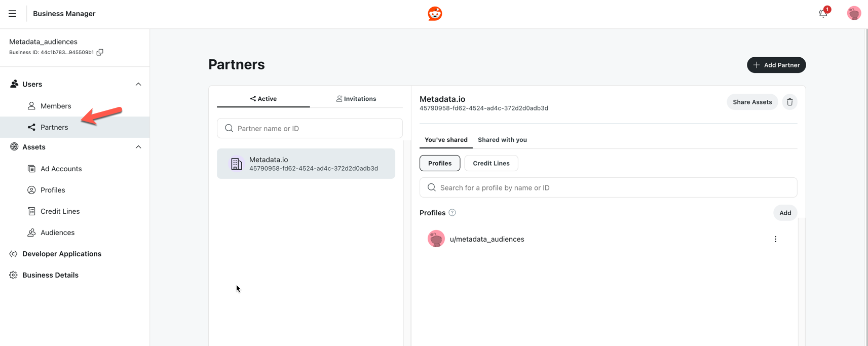The width and height of the screenshot is (868, 346).
Task: Delete partner with the trash icon
Action: click(x=789, y=102)
